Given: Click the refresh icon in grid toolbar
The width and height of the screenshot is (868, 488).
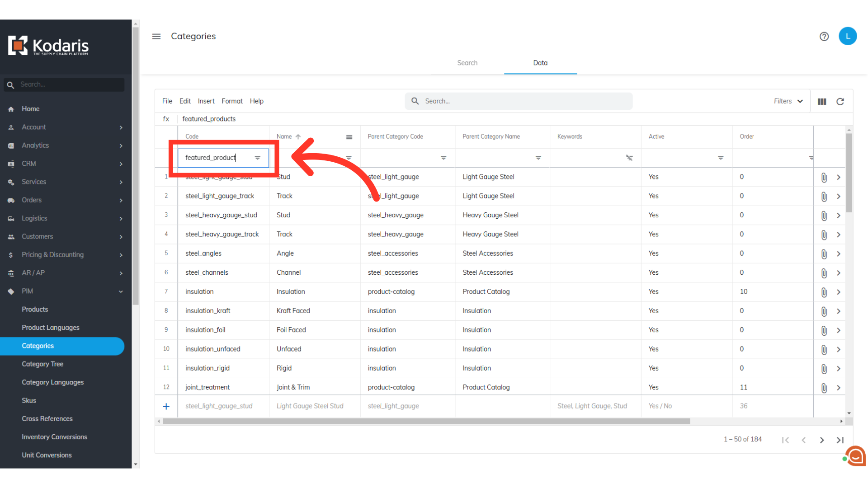Looking at the screenshot, I should [840, 102].
